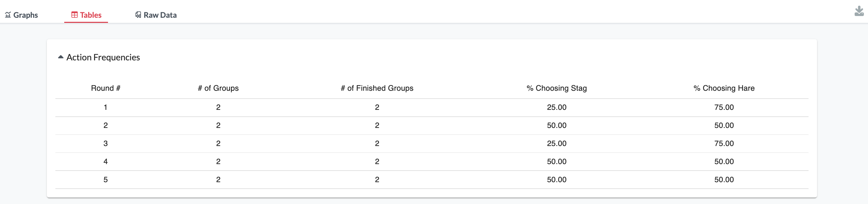Collapse the Action Frequencies section arrow
The height and width of the screenshot is (204, 868).
click(61, 57)
